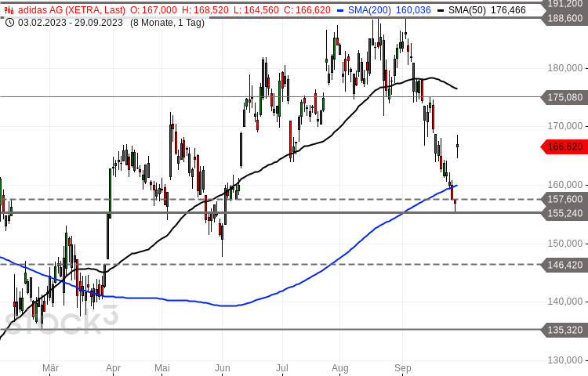588x376 pixels.
Task: Click the Jul month label on time axis
Action: [282, 368]
